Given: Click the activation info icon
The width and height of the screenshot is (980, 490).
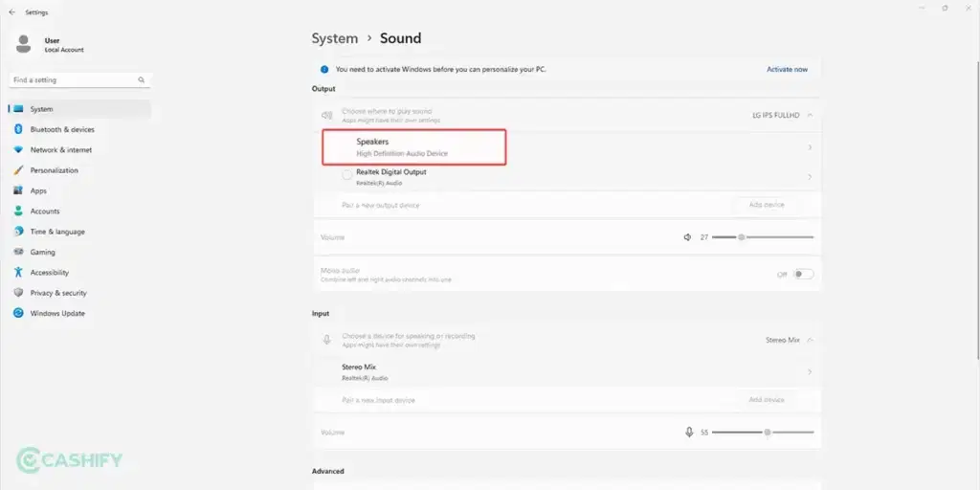Looking at the screenshot, I should click(324, 69).
